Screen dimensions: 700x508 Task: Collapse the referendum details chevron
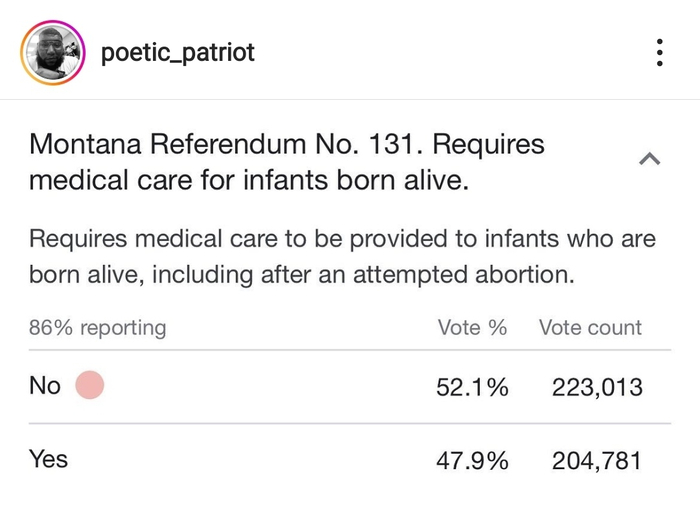tap(649, 159)
